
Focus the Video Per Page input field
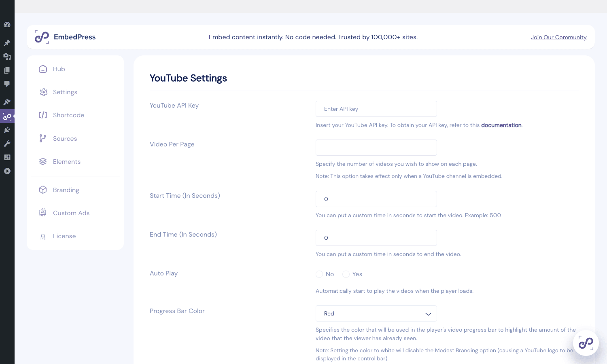pos(376,148)
